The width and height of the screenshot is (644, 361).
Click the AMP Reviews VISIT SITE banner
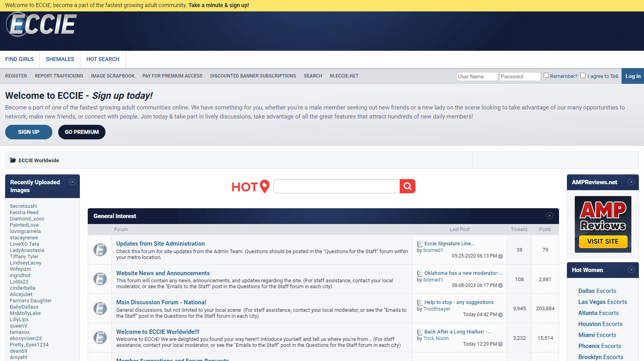pos(603,224)
